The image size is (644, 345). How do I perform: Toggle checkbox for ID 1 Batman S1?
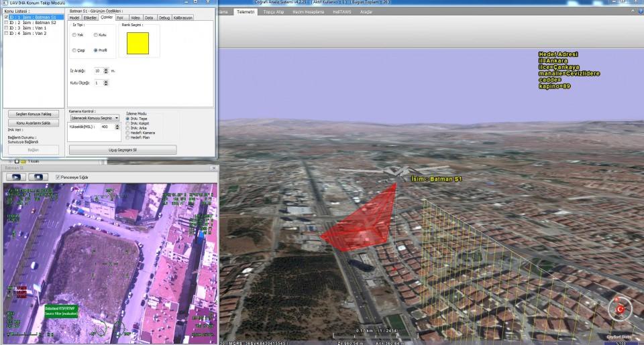click(x=6, y=17)
